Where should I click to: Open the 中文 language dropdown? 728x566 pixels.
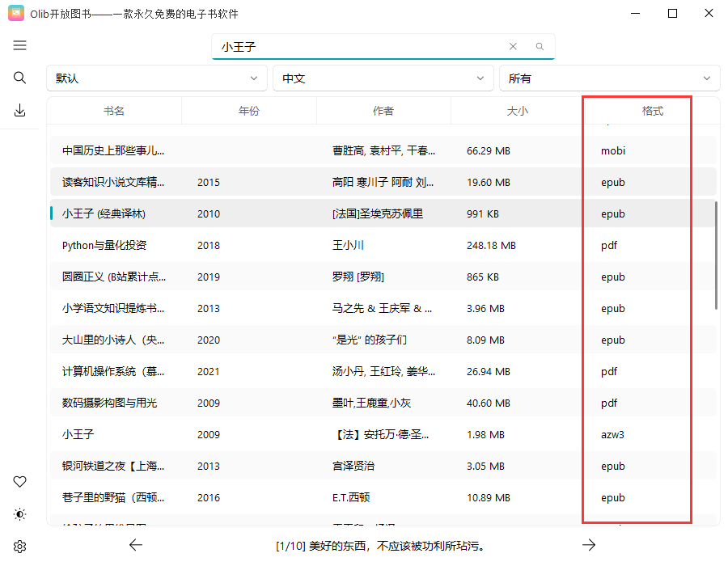point(383,78)
